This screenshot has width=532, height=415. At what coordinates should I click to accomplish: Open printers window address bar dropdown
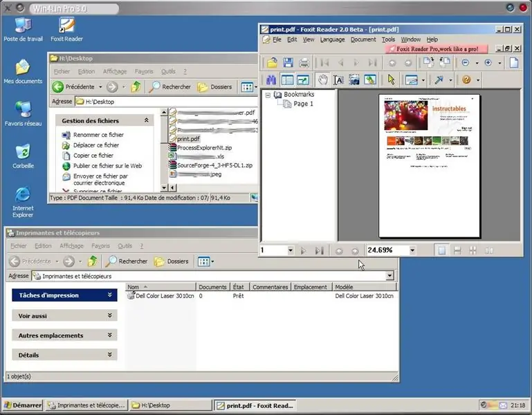point(390,276)
